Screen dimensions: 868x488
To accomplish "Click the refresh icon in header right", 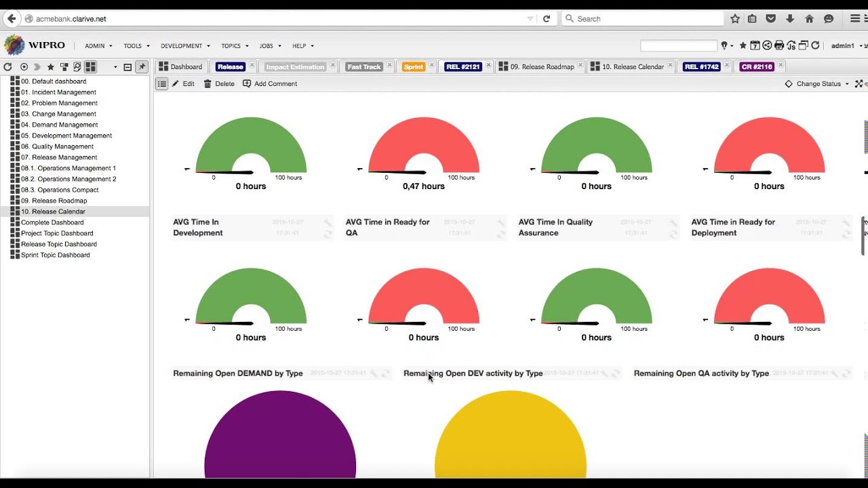I will click(x=816, y=46).
